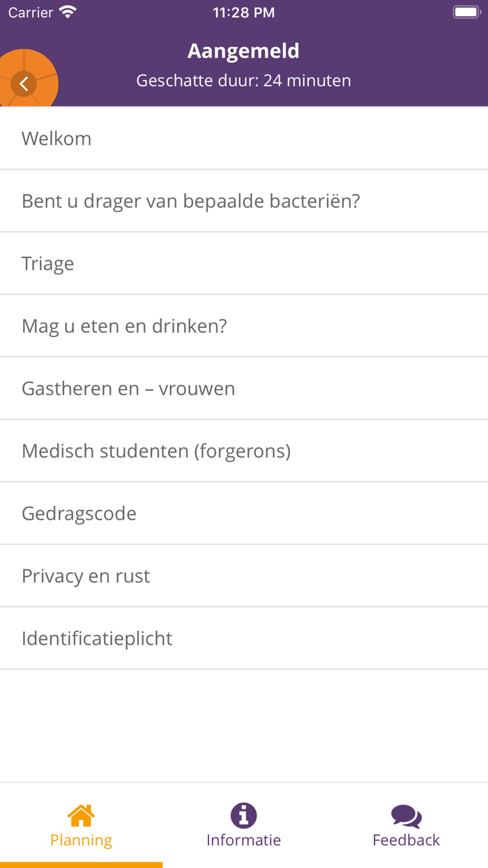Screen dimensions: 488x868
Task: Tap 'Privacy en rust'
Action: pyautogui.click(x=244, y=576)
